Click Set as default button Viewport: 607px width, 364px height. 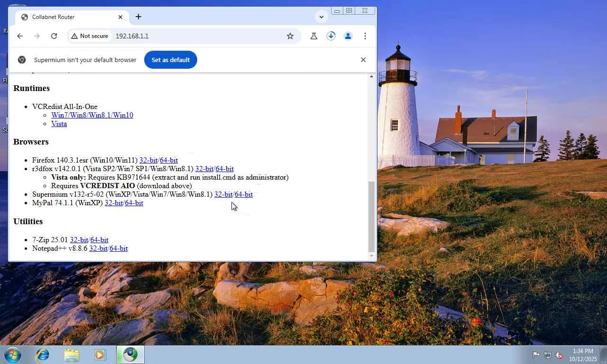(x=171, y=60)
